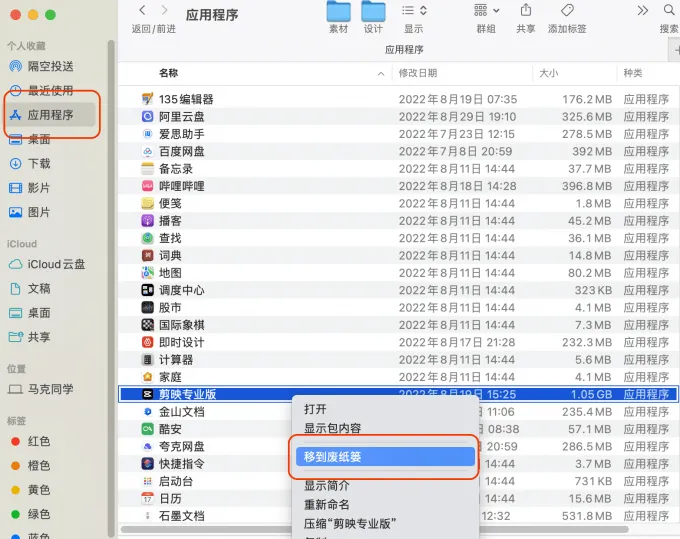680x539 pixels.
Task: Select the 词典 app icon
Action: 147,255
